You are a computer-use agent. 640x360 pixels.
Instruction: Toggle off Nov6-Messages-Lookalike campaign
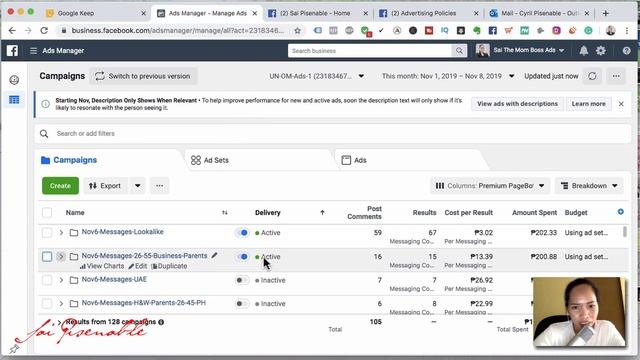pos(242,233)
